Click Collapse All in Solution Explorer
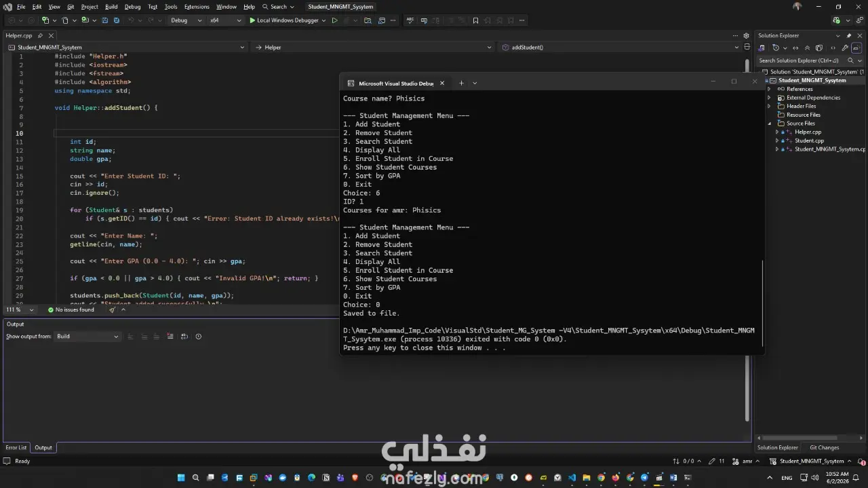This screenshot has width=868, height=488. tap(807, 48)
